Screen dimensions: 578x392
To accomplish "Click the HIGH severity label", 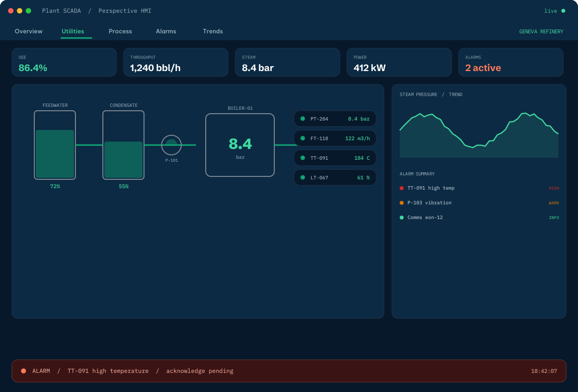I will click(554, 189).
